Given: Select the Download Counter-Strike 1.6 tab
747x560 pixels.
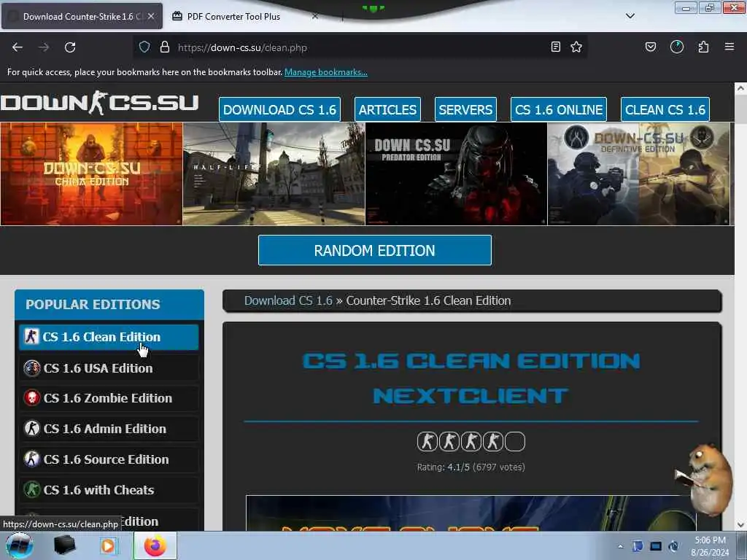Looking at the screenshot, I should [x=82, y=16].
